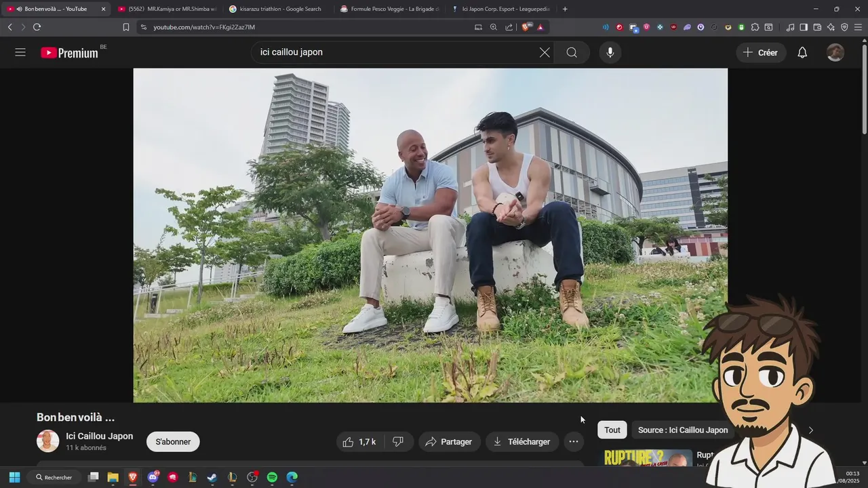Click the video player to pause
This screenshot has width=868, height=488.
click(x=430, y=235)
